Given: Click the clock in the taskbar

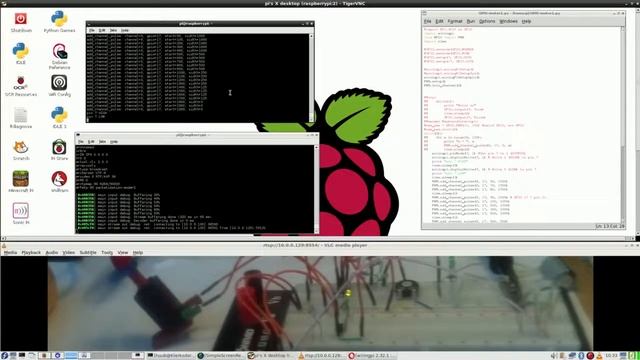Looking at the screenshot, I should 611,356.
